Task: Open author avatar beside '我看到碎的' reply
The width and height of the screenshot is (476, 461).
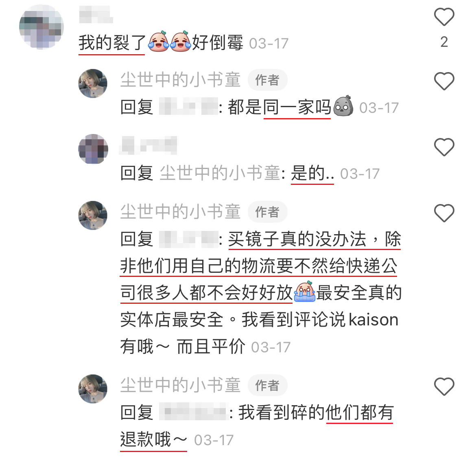Action: (93, 389)
